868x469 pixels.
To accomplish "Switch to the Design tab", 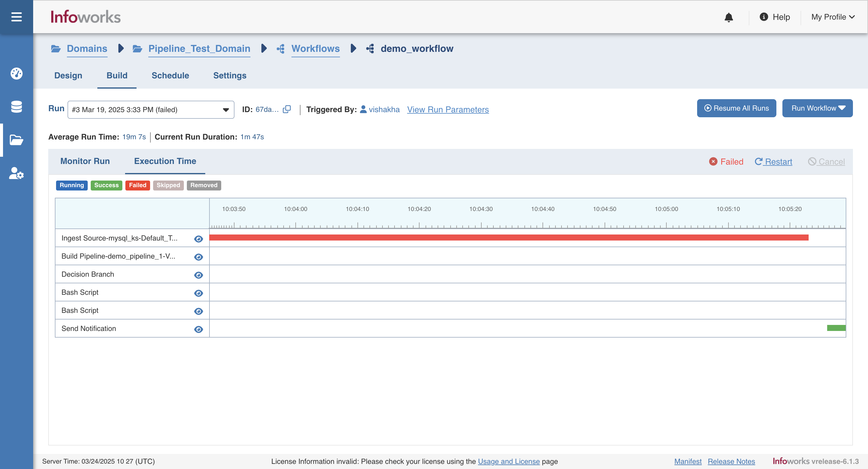I will point(68,75).
